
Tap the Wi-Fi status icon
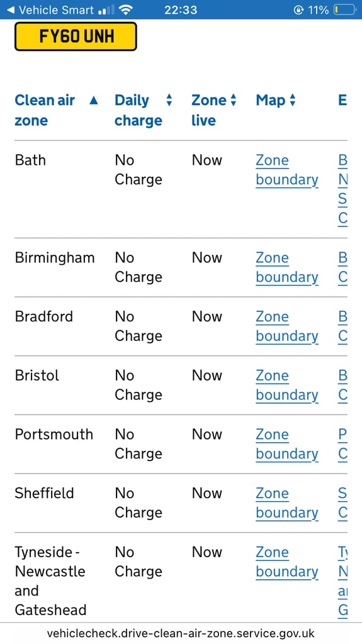coord(126,9)
